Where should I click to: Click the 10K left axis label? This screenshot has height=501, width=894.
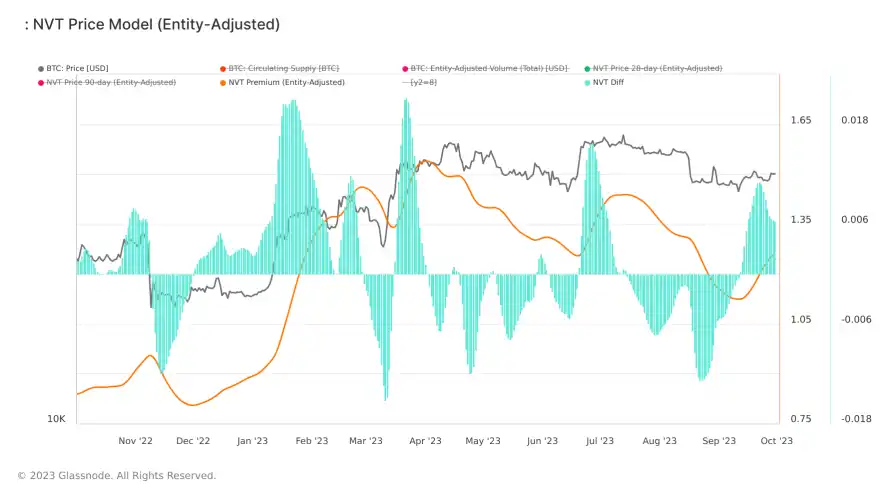point(57,419)
